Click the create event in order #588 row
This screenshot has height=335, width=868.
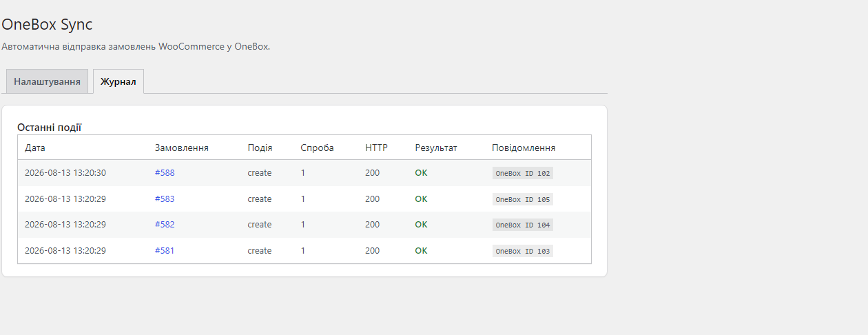260,173
